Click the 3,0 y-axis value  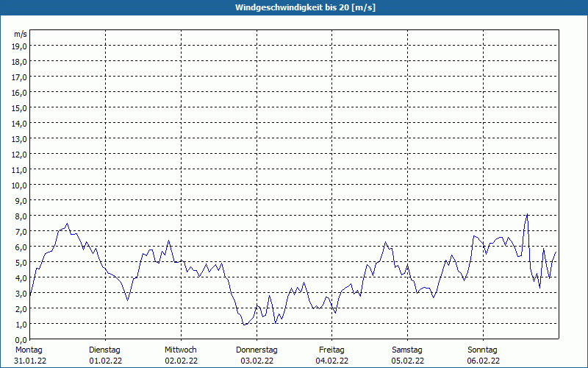(21, 294)
